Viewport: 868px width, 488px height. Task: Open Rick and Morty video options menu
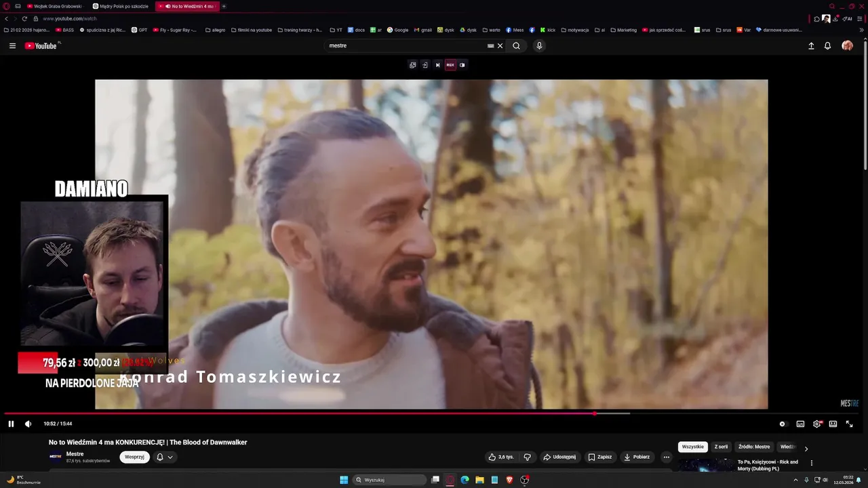[x=812, y=464]
